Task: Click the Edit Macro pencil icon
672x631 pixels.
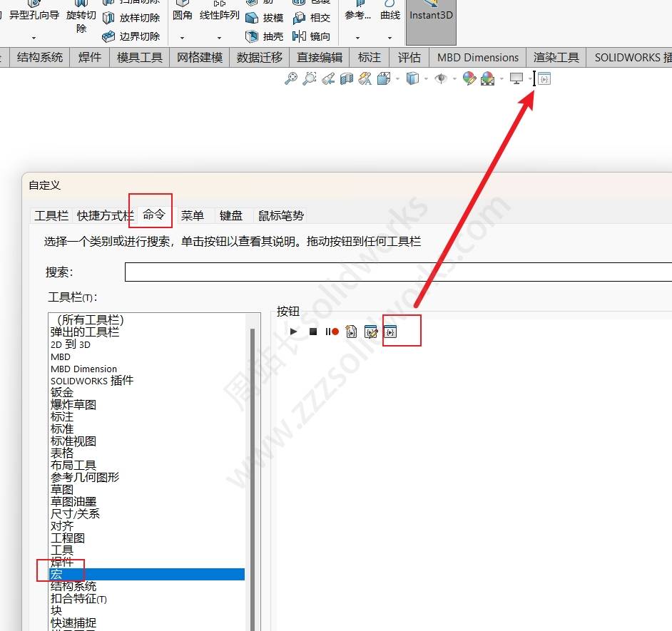Action: [x=370, y=332]
